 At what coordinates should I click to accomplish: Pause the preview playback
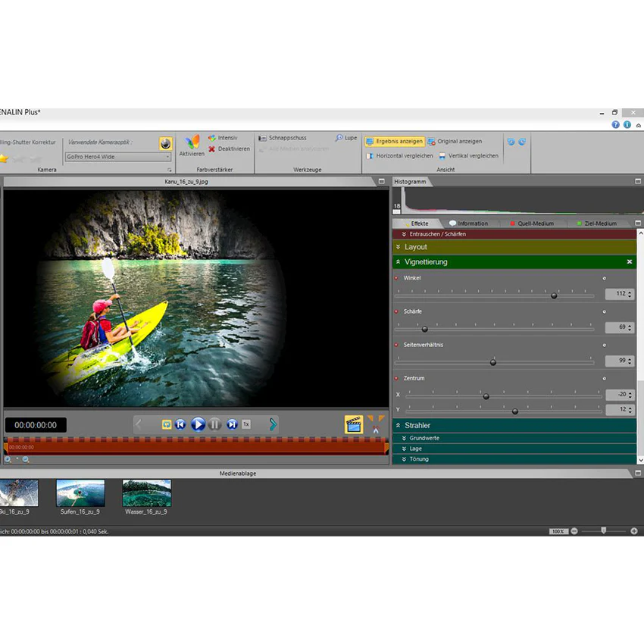pos(215,424)
